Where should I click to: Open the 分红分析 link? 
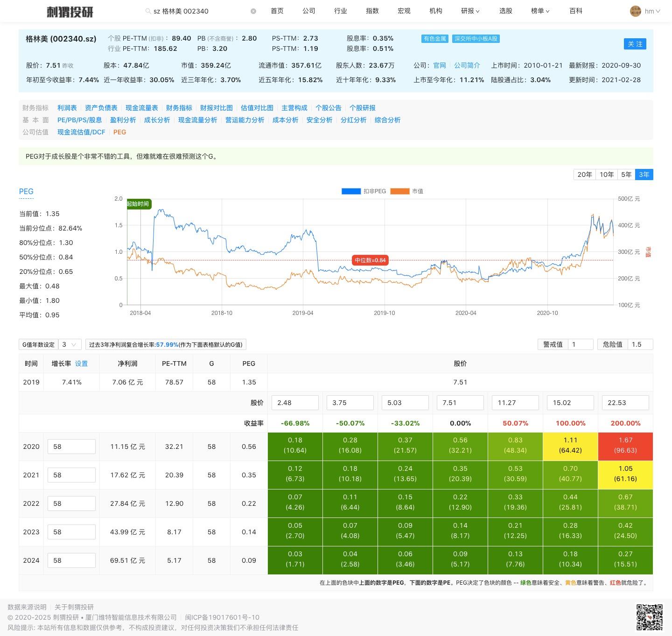[354, 120]
